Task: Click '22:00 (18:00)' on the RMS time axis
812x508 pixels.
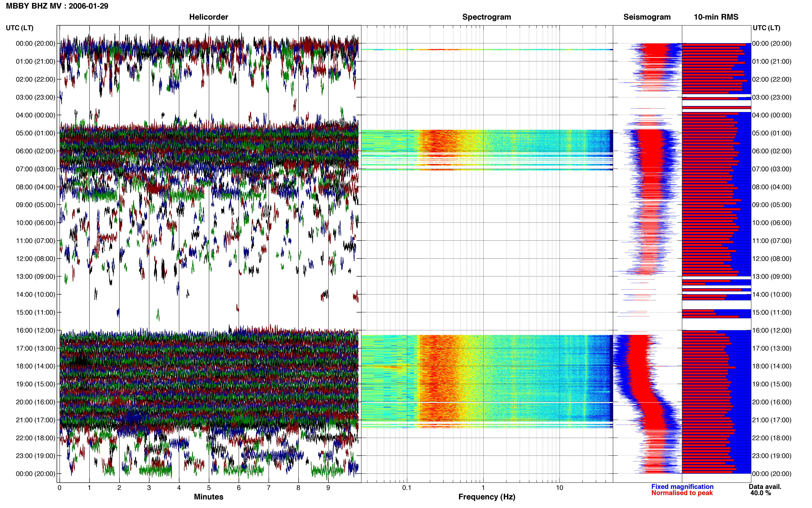Action: pyautogui.click(x=772, y=438)
